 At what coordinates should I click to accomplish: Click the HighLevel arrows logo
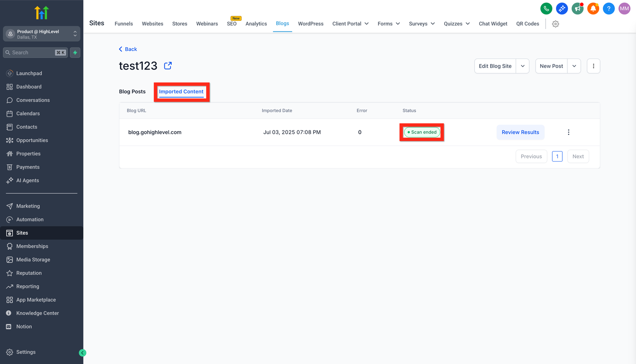tap(41, 13)
